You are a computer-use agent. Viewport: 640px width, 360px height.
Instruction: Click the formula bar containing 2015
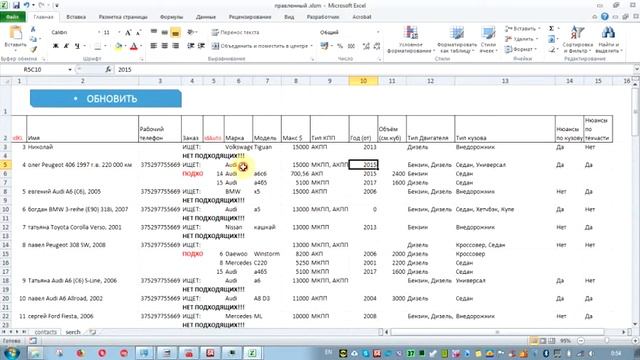(x=373, y=70)
